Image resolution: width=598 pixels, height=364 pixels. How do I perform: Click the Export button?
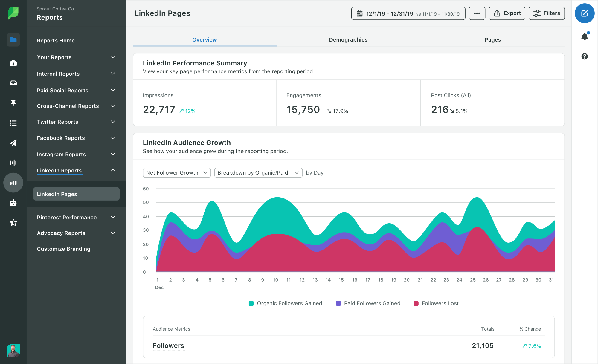coord(507,13)
